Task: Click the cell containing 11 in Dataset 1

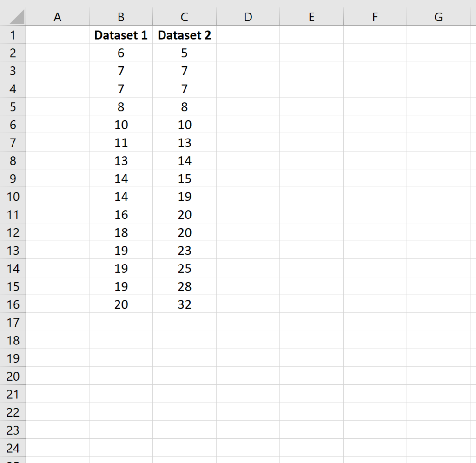Action: point(121,143)
